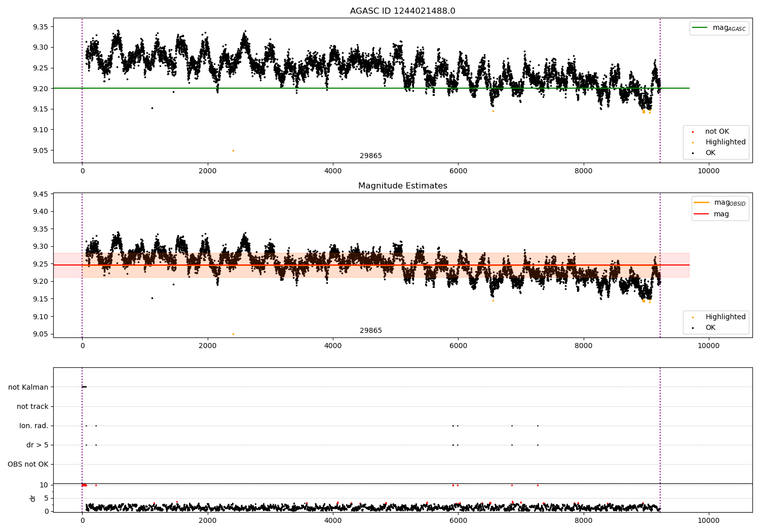The height and width of the screenshot is (532, 760).
Task: Select the mag OBSID legend label
Action: [730, 203]
